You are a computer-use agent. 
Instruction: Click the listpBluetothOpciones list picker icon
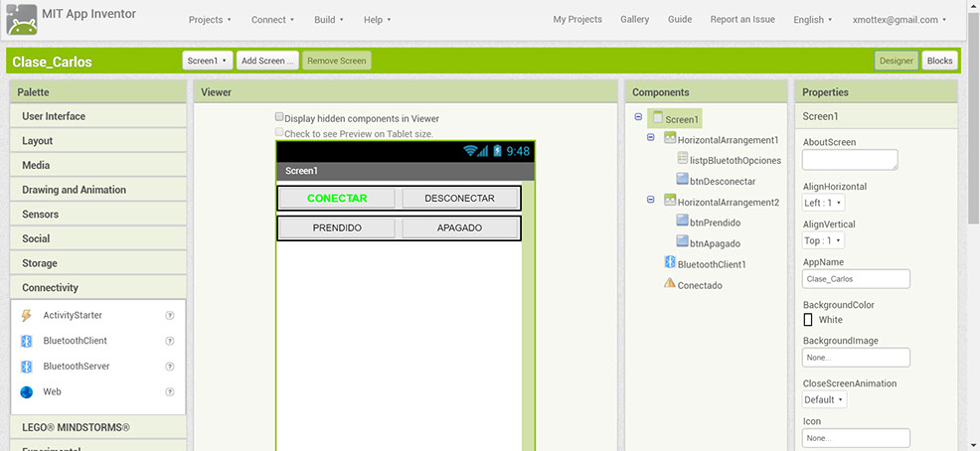(683, 159)
